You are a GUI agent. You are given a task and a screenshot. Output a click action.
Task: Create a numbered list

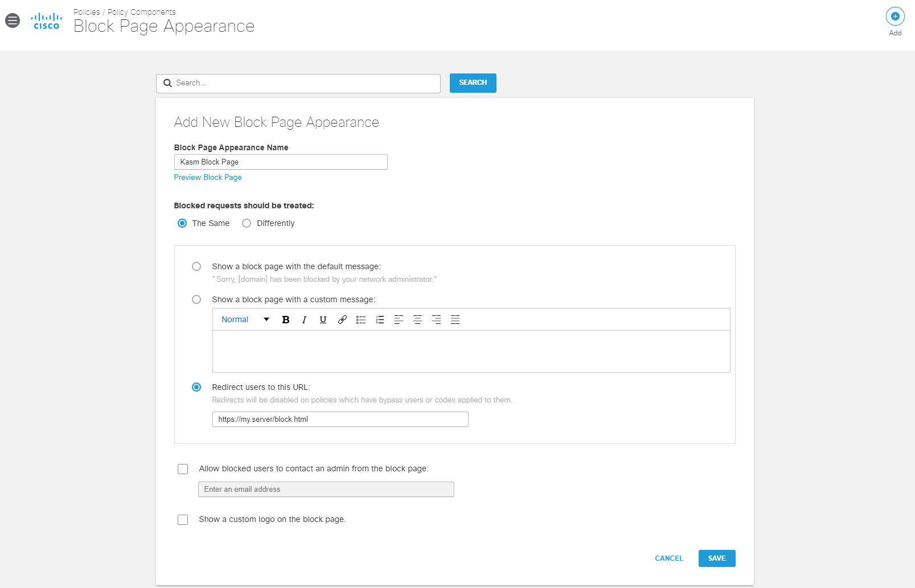click(380, 319)
